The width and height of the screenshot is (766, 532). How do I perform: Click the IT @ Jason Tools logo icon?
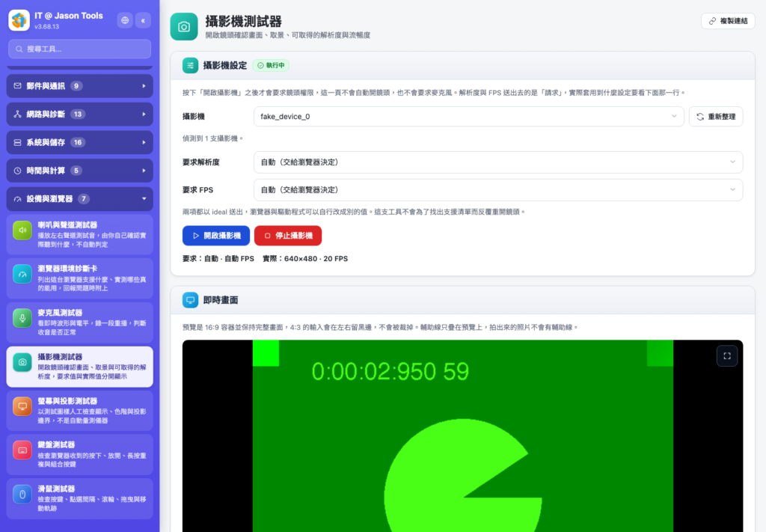tap(19, 20)
